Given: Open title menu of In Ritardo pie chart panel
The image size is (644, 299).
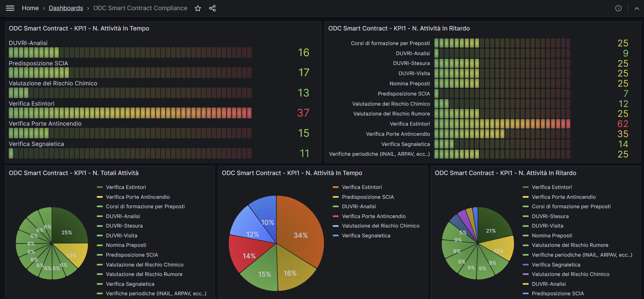Looking at the screenshot, I should pyautogui.click(x=505, y=173).
